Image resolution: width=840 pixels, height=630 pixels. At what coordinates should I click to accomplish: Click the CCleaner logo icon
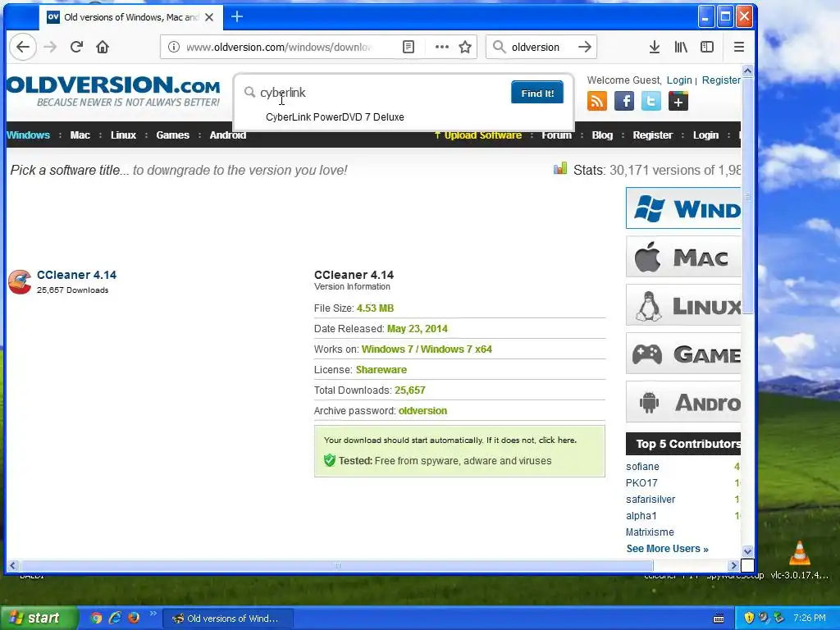click(x=20, y=282)
